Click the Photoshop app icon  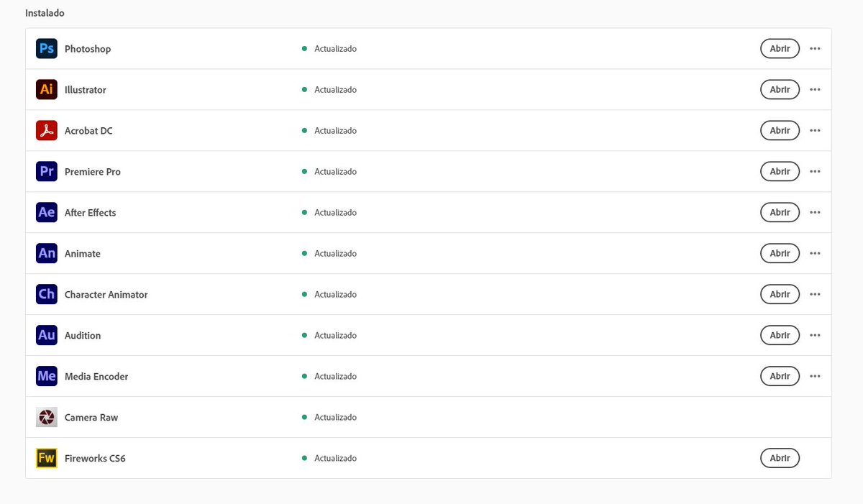47,49
